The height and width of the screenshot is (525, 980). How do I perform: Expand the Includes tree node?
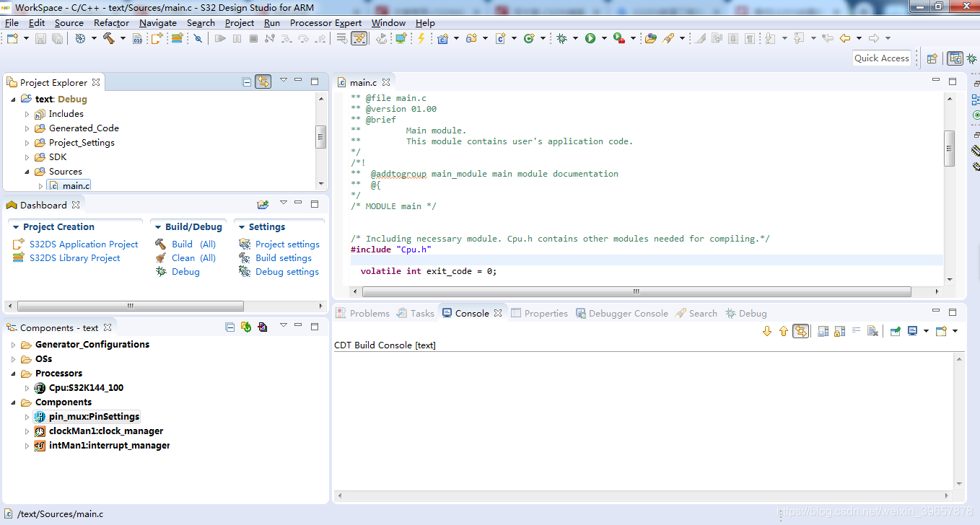point(27,114)
